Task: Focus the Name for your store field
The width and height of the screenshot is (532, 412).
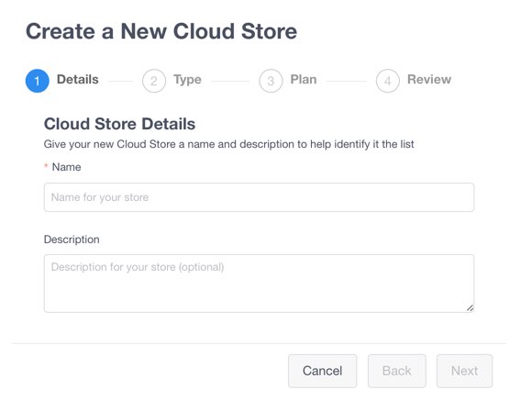Action: tap(259, 197)
